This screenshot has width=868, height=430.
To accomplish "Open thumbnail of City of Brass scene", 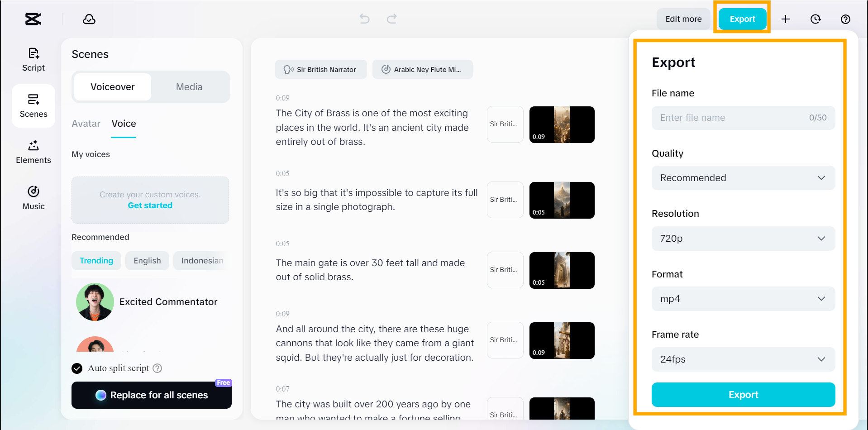I will pyautogui.click(x=562, y=124).
